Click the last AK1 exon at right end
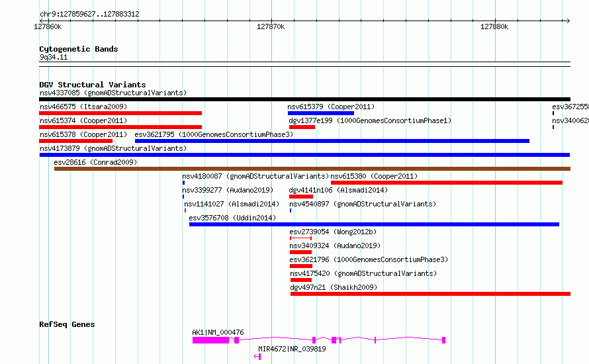 [443, 340]
